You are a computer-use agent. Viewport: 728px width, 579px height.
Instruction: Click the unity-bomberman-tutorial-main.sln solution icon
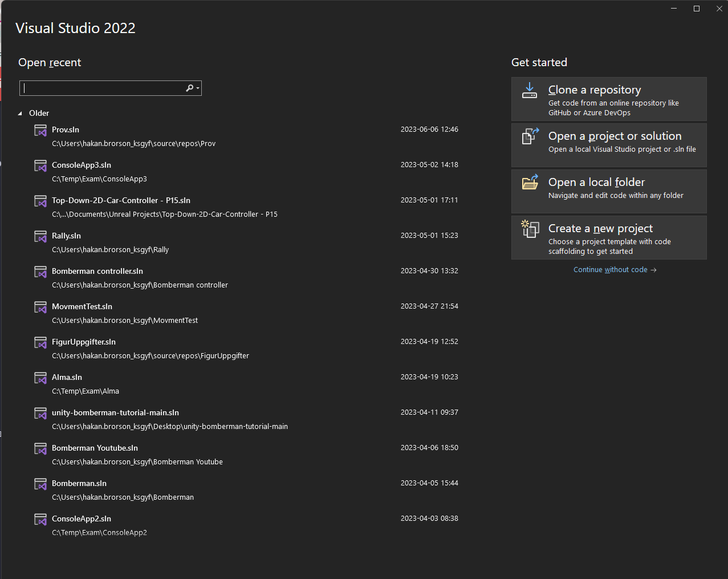[40, 414]
